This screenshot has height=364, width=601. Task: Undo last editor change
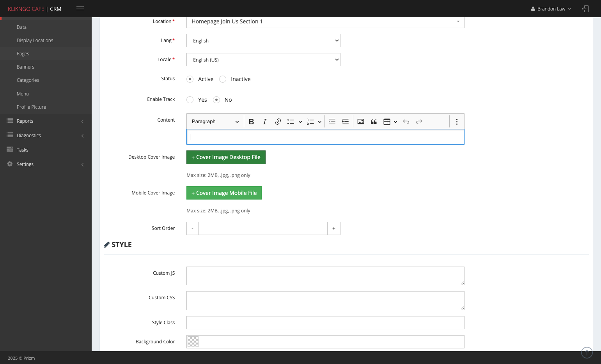[x=406, y=122]
